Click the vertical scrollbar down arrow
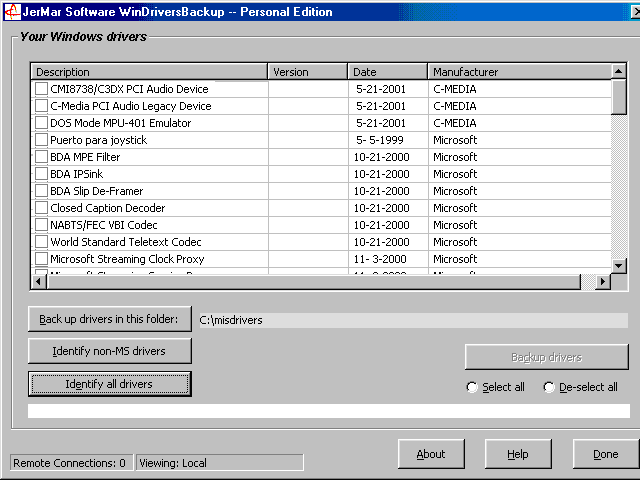 619,266
